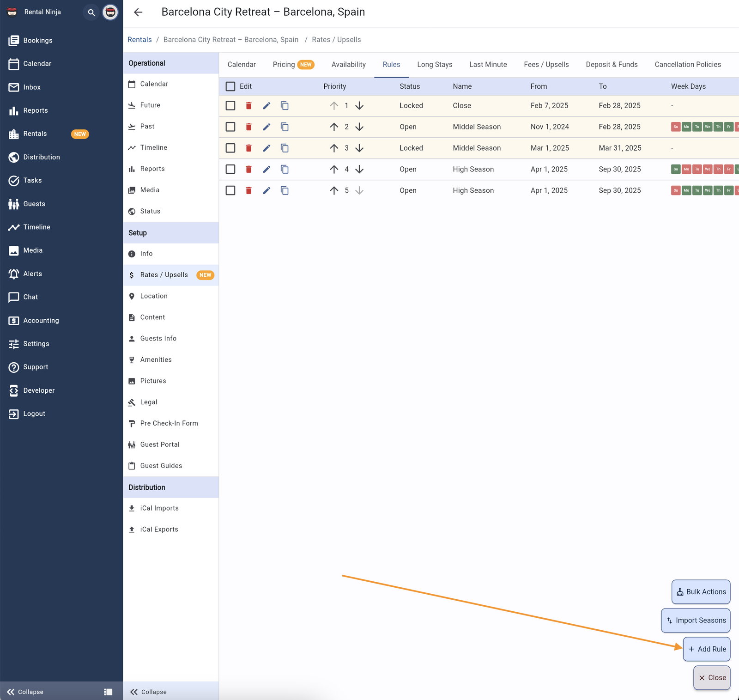This screenshot has height=700, width=739.
Task: Toggle the sidebar list view icon
Action: click(x=108, y=692)
